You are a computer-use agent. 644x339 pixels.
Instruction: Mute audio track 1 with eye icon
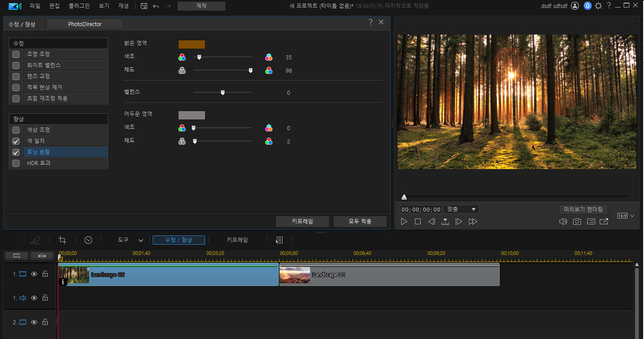point(34,298)
